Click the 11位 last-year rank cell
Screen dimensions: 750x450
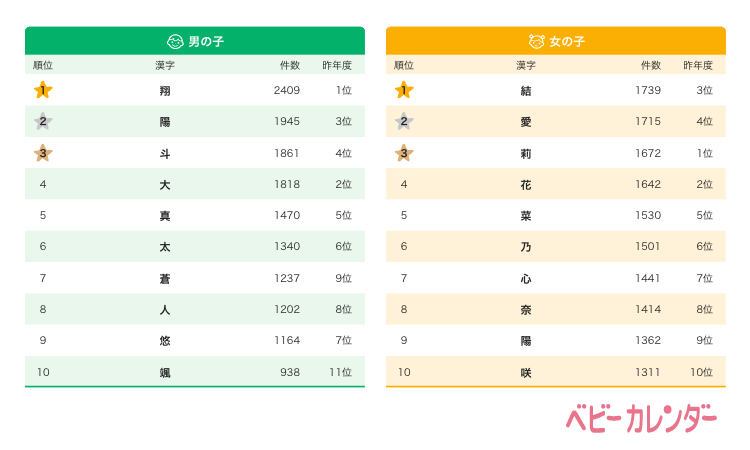[x=339, y=372]
